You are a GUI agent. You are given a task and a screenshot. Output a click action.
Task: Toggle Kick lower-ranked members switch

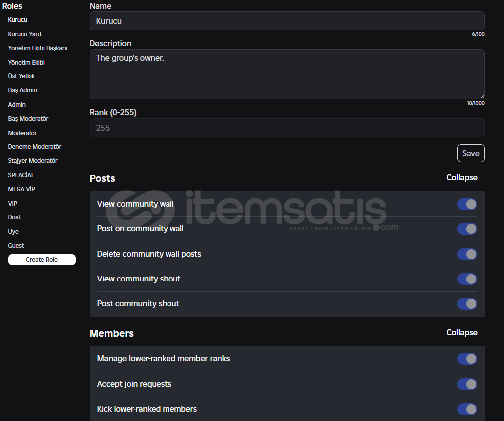coord(467,409)
